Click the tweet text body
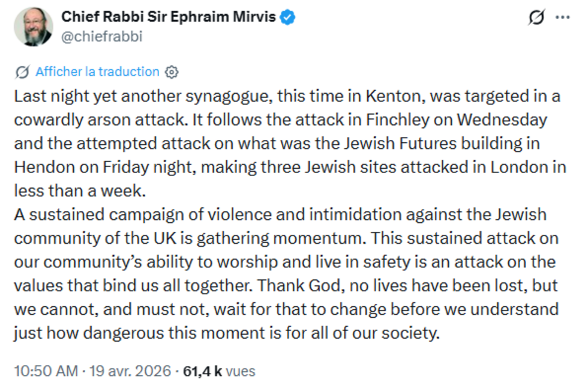The width and height of the screenshot is (588, 391). pos(288,213)
